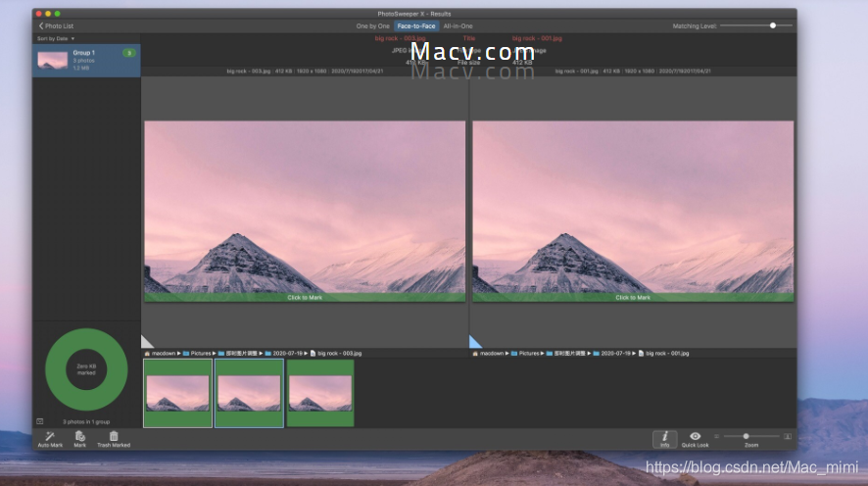Switch to One by One view

click(372, 26)
